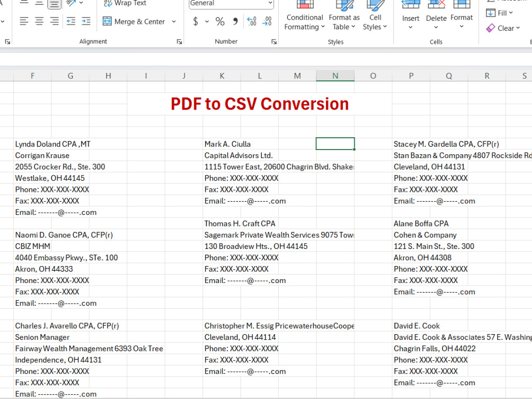The width and height of the screenshot is (532, 399).
Task: Select column J header
Action: [x=184, y=76]
